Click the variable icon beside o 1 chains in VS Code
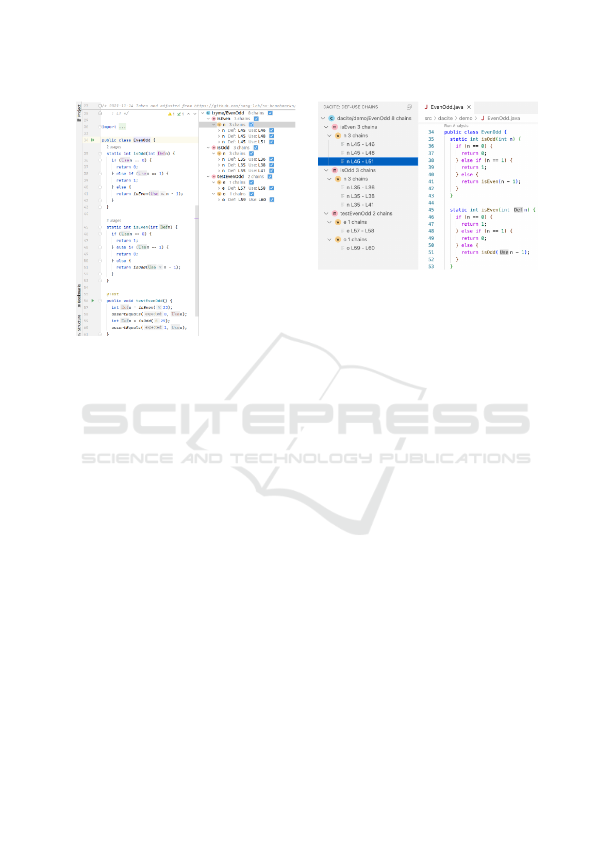The image size is (614, 868). [x=338, y=239]
